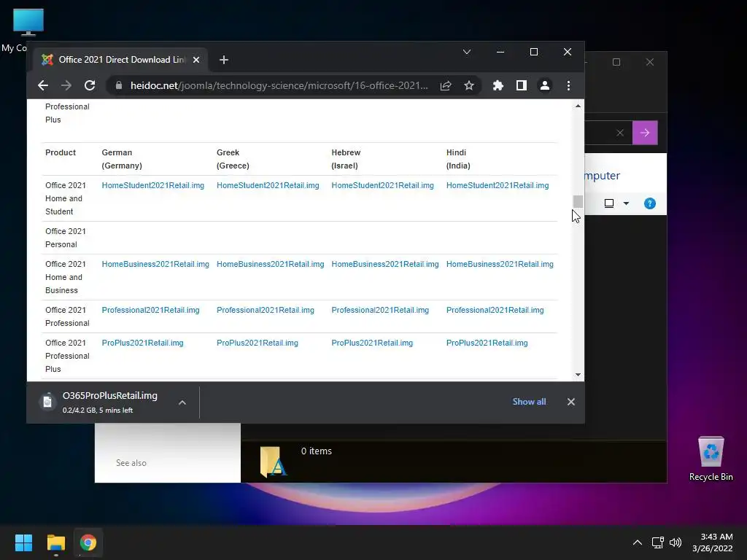The height and width of the screenshot is (560, 747).
Task: Download Hindi ProPlus2021Retail.img
Action: [487, 343]
